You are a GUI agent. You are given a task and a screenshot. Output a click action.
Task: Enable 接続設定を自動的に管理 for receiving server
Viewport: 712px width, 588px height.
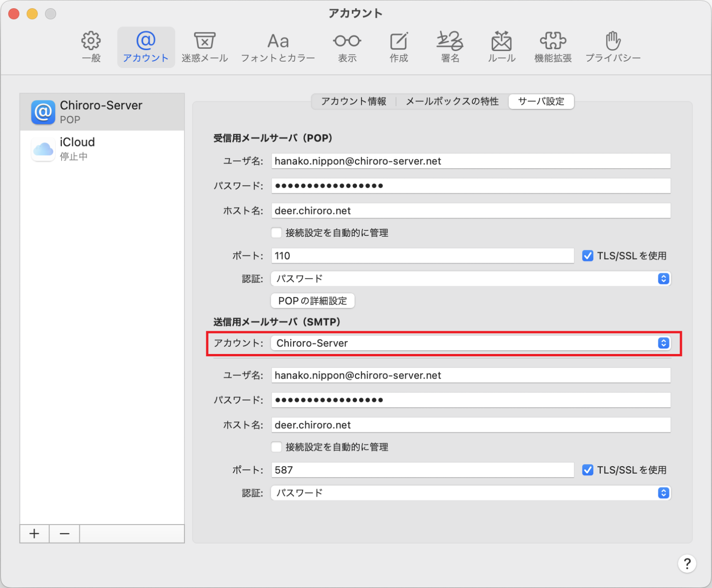point(276,233)
